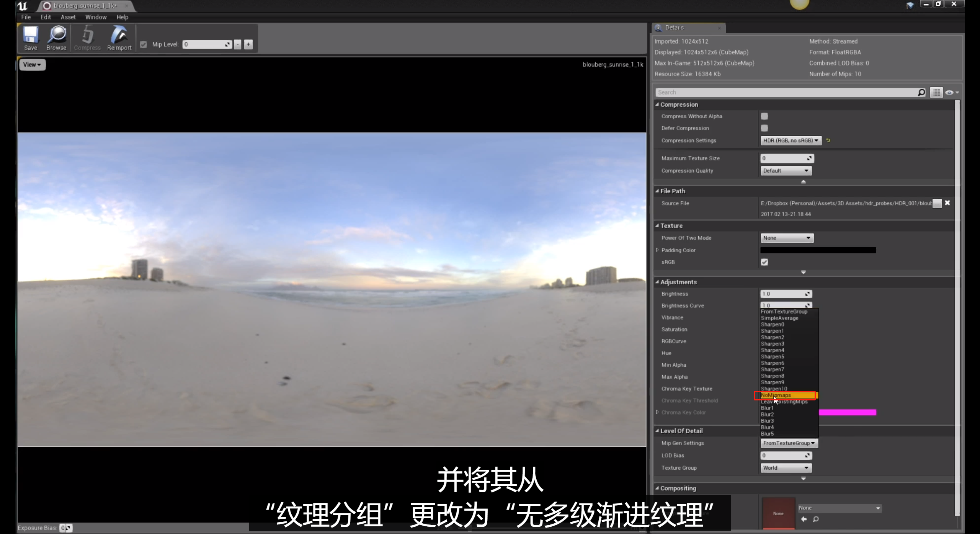Increase Mip Level with plus button

248,44
